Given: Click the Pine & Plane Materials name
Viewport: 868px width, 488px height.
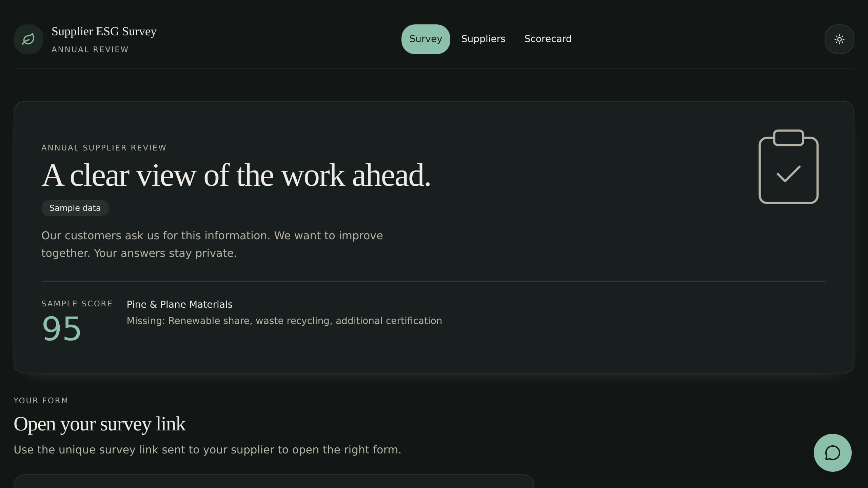Looking at the screenshot, I should [179, 304].
